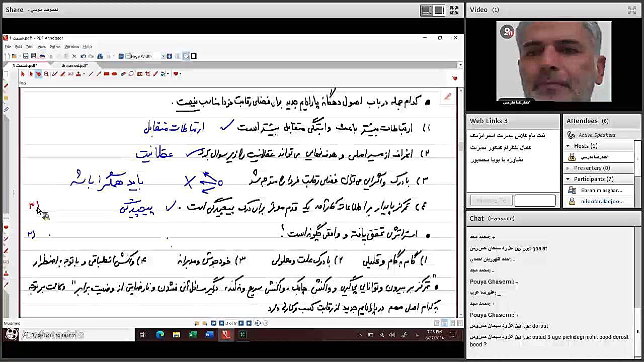
Task: Open the Extras menu
Action: point(55,47)
